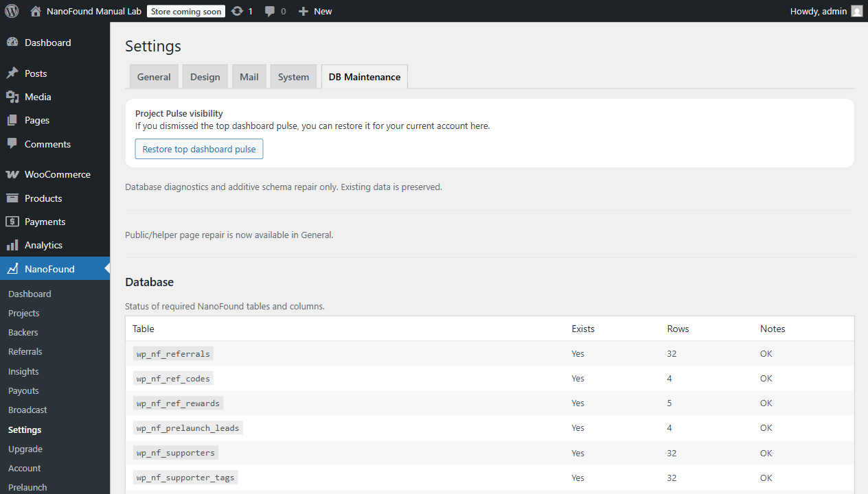Switch to the Design settings tab
This screenshot has height=494, width=868.
[205, 77]
